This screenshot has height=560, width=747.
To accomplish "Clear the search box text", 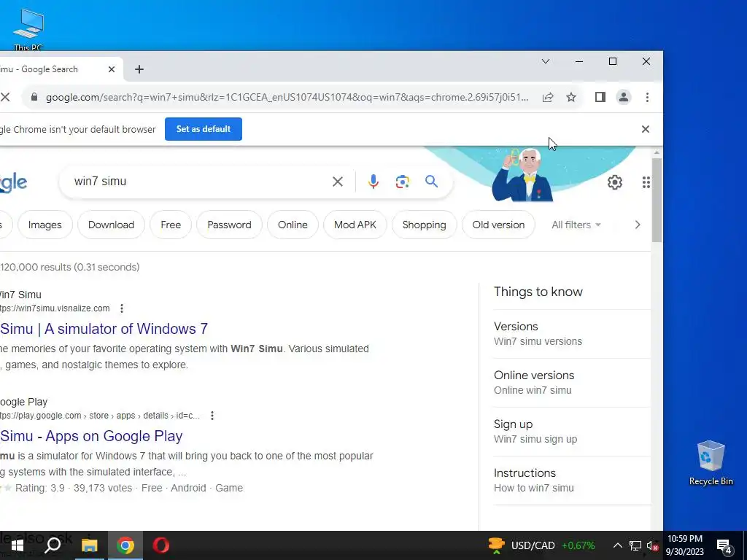I will 337,182.
